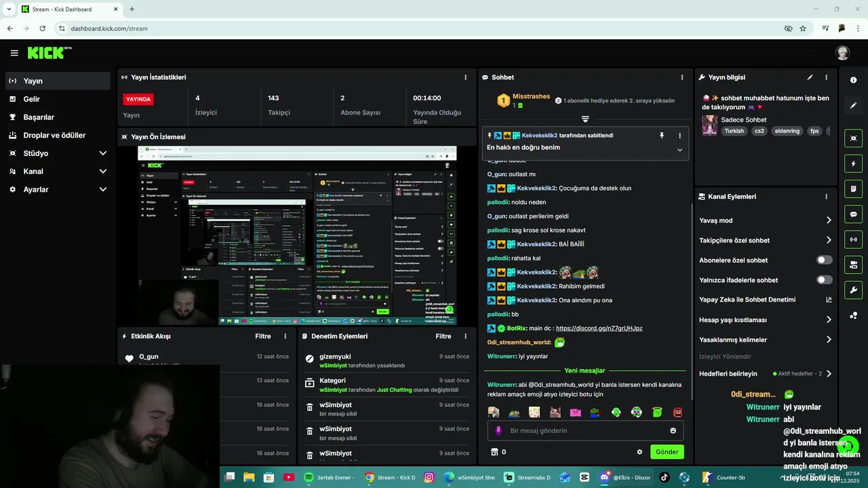The width and height of the screenshot is (868, 488).
Task: Open Takipçilere özel sohbet arrow
Action: point(829,240)
